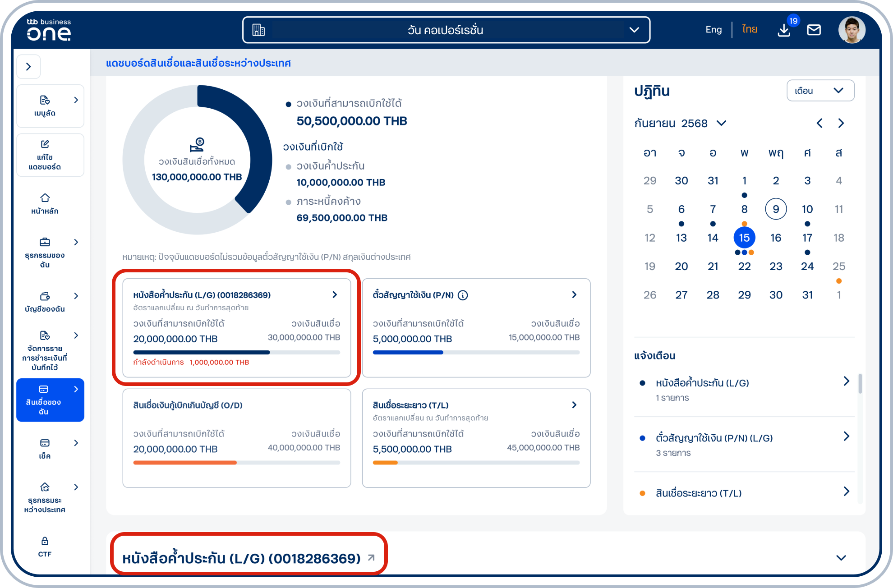Switch language to Eng
This screenshot has width=893, height=588.
[713, 30]
